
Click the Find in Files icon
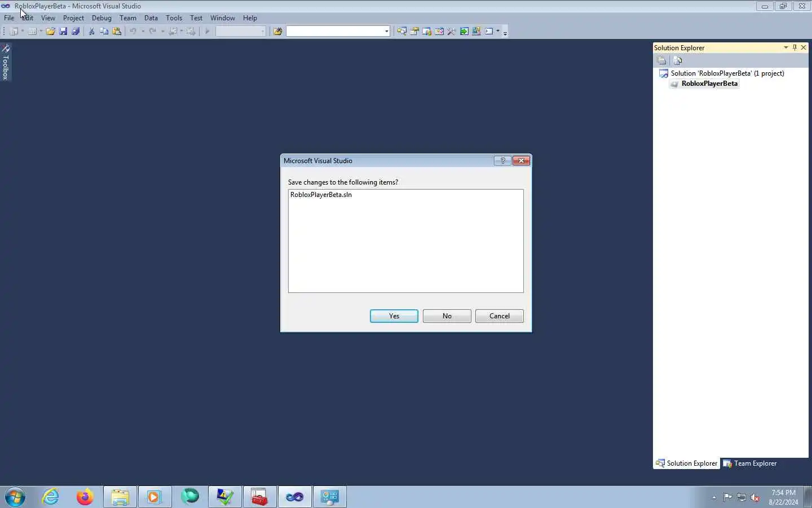coord(277,32)
